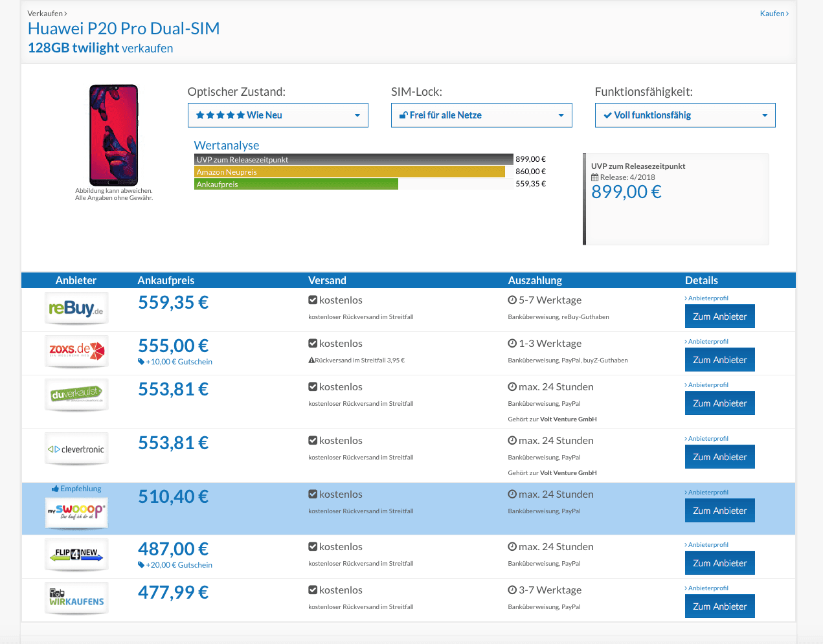The image size is (823, 644).
Task: Go to the Verkaufen breadcrumb
Action: 47,14
